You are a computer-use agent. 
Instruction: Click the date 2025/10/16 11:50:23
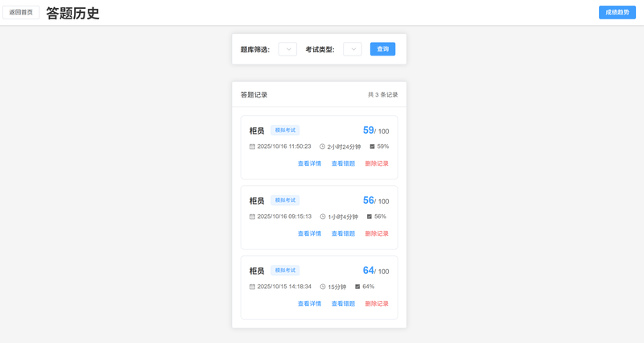click(x=284, y=147)
